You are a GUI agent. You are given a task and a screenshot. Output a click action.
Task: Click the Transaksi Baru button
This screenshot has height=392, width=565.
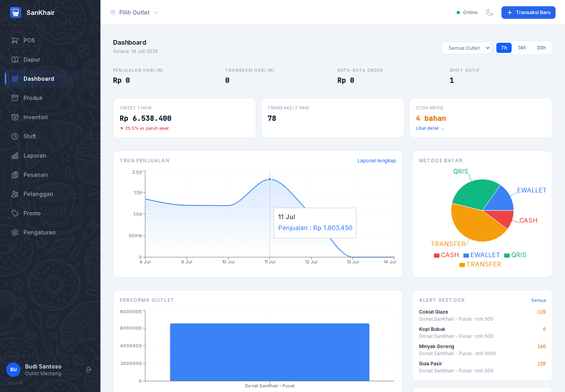(x=529, y=13)
